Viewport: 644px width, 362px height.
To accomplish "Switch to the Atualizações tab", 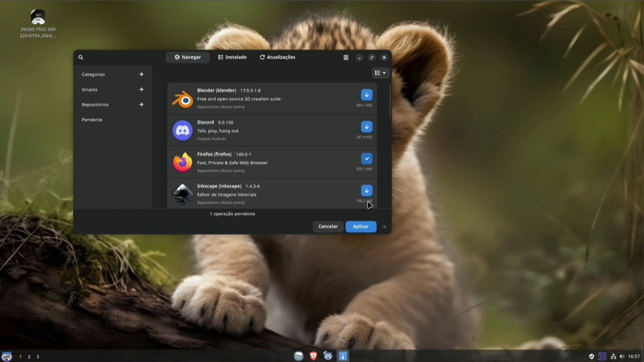I will (x=277, y=57).
